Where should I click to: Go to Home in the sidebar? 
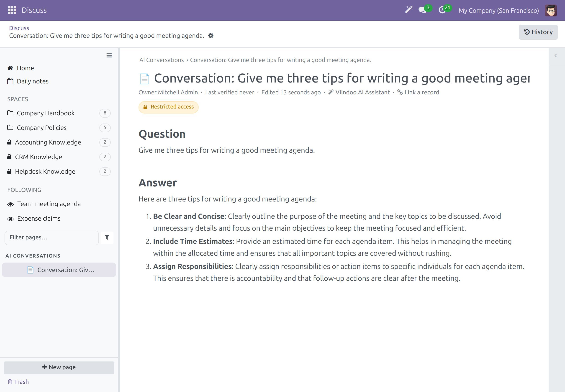(x=21, y=68)
